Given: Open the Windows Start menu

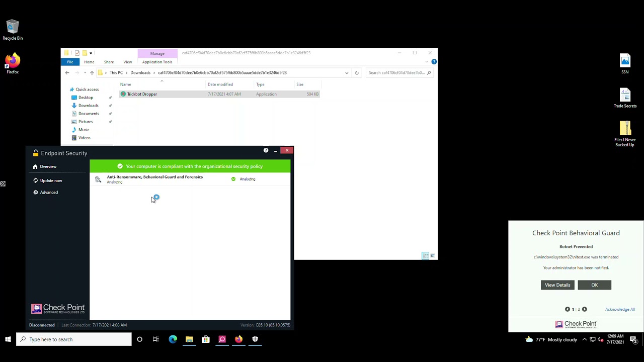Looking at the screenshot, I should (x=8, y=339).
